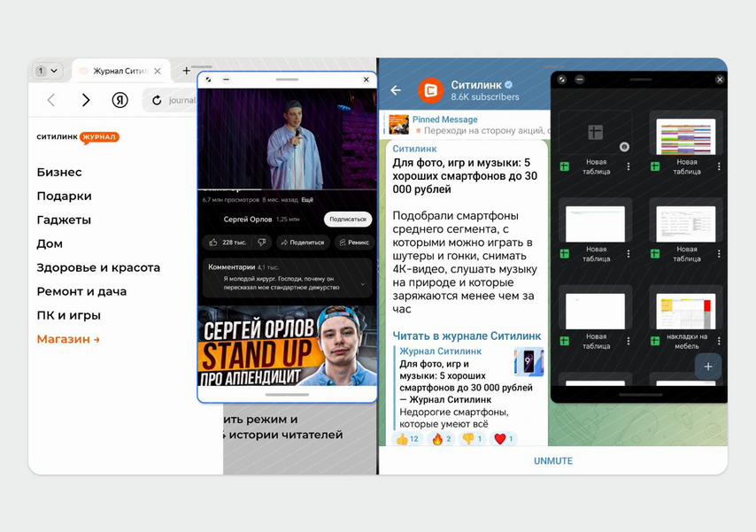The height and width of the screenshot is (532, 756).
Task: Expand the video description with Ещё
Action: click(307, 200)
